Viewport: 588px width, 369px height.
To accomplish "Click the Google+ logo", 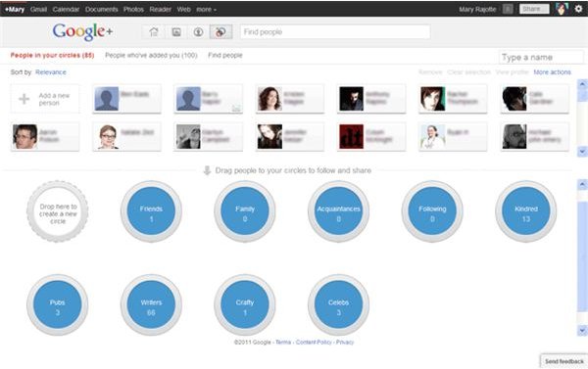I will (x=82, y=32).
